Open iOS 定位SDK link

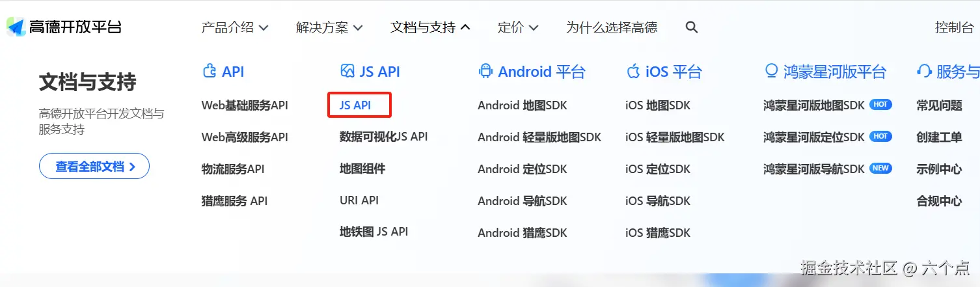pyautogui.click(x=658, y=169)
